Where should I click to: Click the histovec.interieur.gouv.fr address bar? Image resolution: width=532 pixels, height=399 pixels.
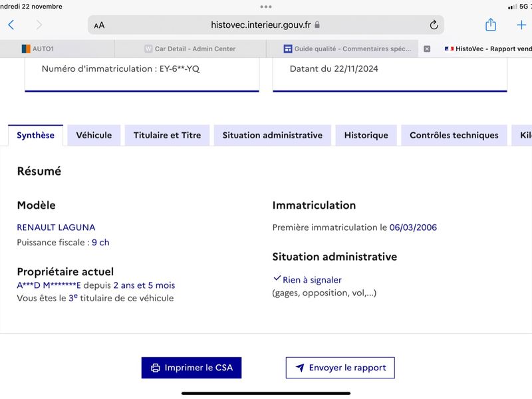pos(265,25)
